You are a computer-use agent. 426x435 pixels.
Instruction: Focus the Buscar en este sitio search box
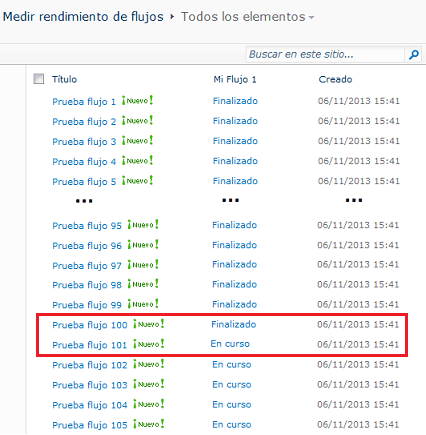tap(325, 54)
